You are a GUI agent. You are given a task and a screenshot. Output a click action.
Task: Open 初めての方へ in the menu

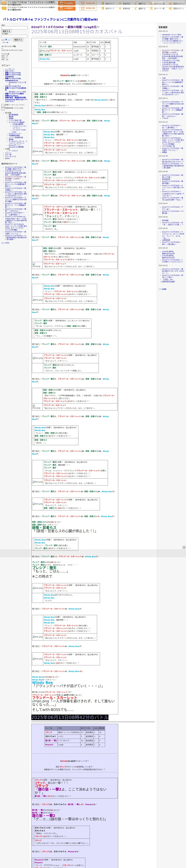[10, 71]
